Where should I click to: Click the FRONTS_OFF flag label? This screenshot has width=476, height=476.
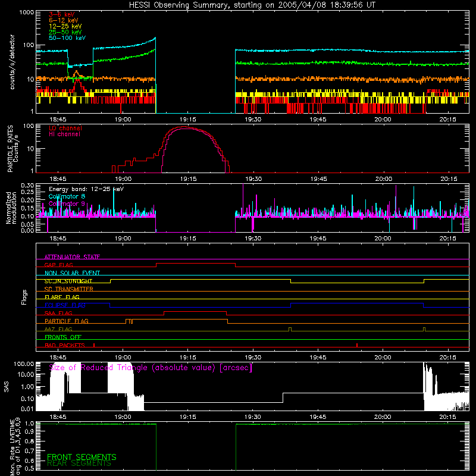(63, 337)
